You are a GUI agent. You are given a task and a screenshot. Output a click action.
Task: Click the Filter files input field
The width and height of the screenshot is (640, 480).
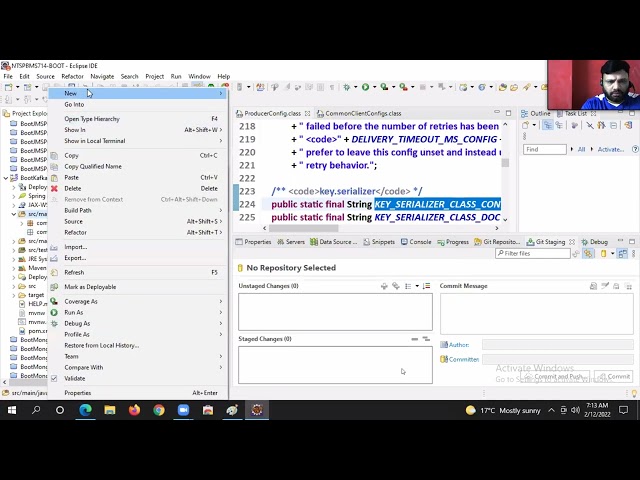(x=533, y=253)
